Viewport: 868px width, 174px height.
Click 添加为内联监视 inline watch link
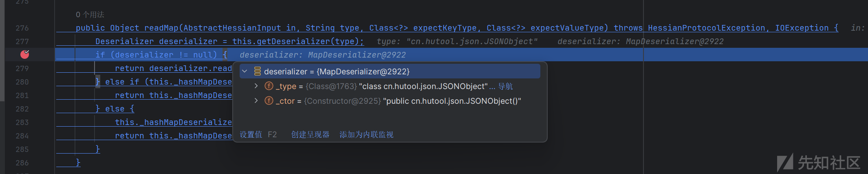(366, 135)
